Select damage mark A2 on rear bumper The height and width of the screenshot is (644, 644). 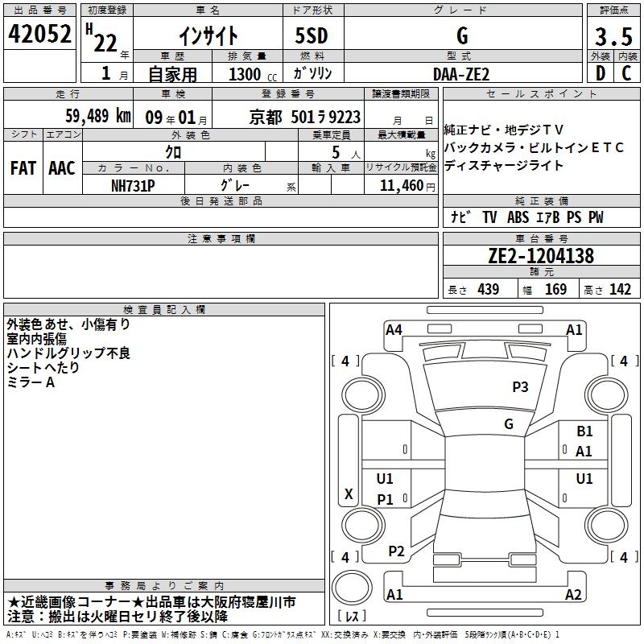pyautogui.click(x=573, y=595)
